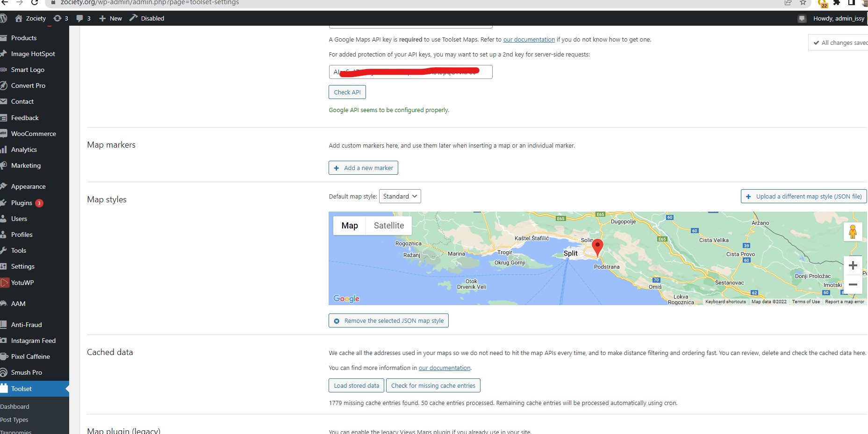Go to Toolset Post Types submenu
Viewport: 868px width, 434px height.
click(14, 420)
